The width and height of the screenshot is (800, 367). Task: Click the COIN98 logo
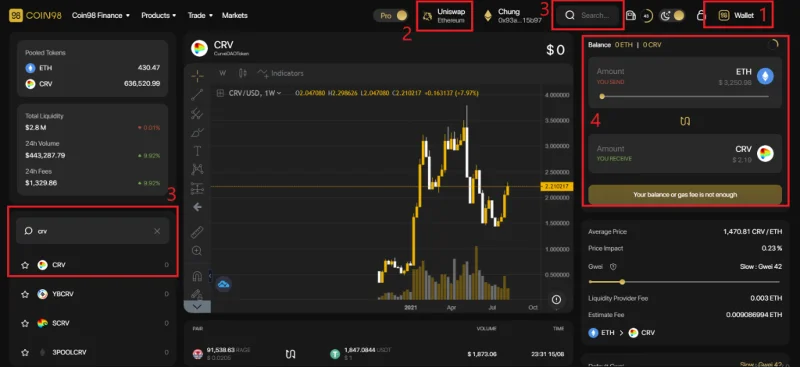point(35,15)
